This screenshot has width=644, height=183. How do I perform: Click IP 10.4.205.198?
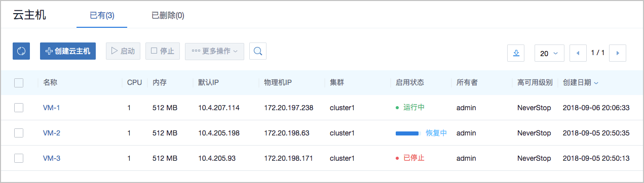pos(219,133)
